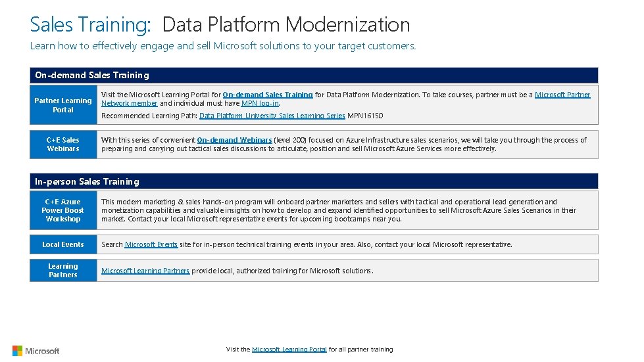Click the subtitle about selling Microsoft solutions
The image size is (644, 362).
[x=223, y=46]
